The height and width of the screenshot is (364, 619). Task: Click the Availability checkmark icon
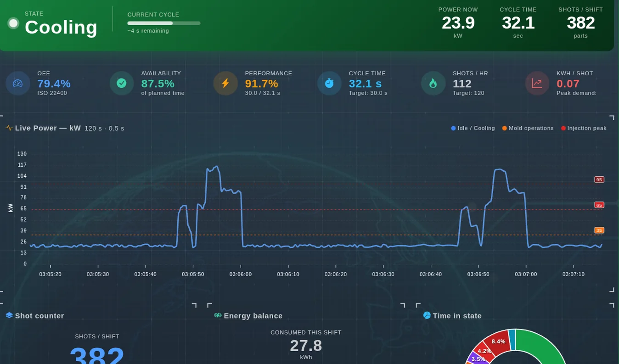[121, 83]
